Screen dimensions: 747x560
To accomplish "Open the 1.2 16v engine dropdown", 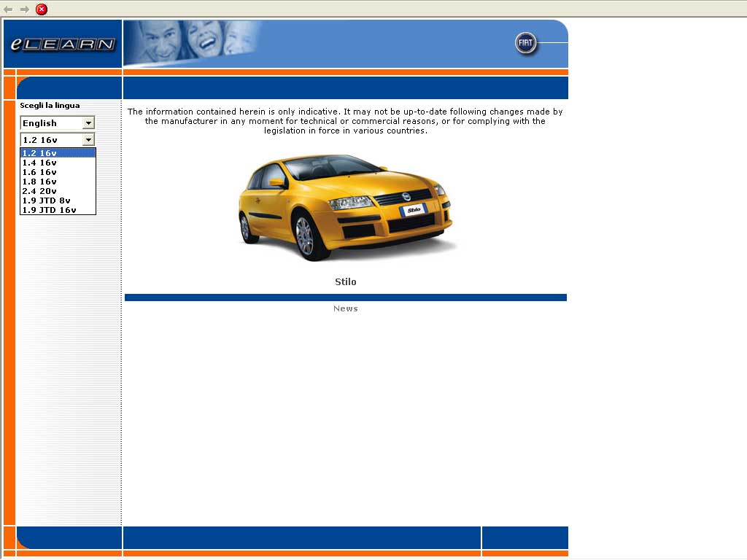I will (x=57, y=139).
